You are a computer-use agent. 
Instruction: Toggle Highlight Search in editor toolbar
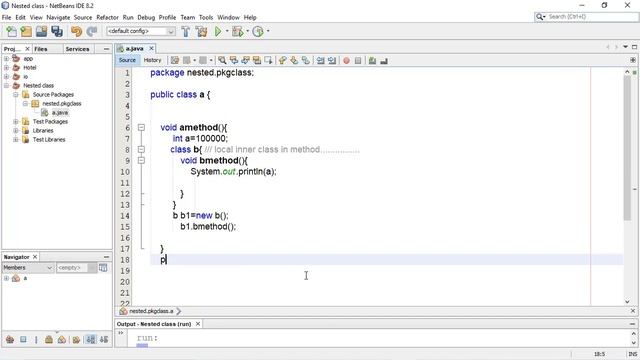point(257,60)
